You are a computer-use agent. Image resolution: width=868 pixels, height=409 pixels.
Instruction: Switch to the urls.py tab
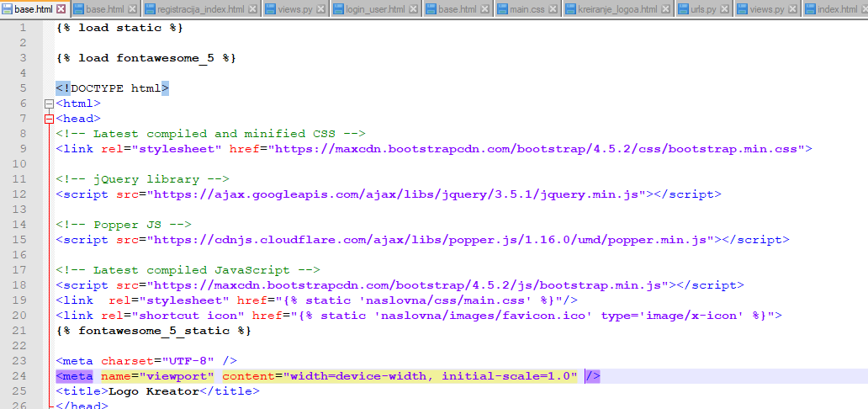point(704,9)
